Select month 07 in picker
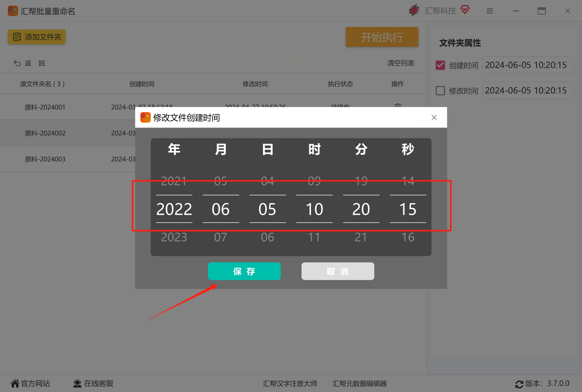 [221, 237]
